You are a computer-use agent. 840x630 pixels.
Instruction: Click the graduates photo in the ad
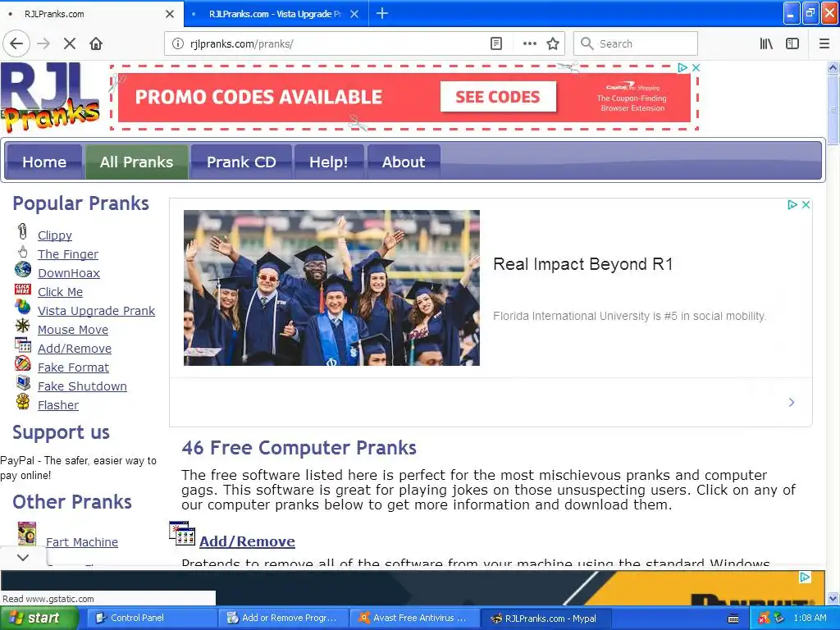331,288
